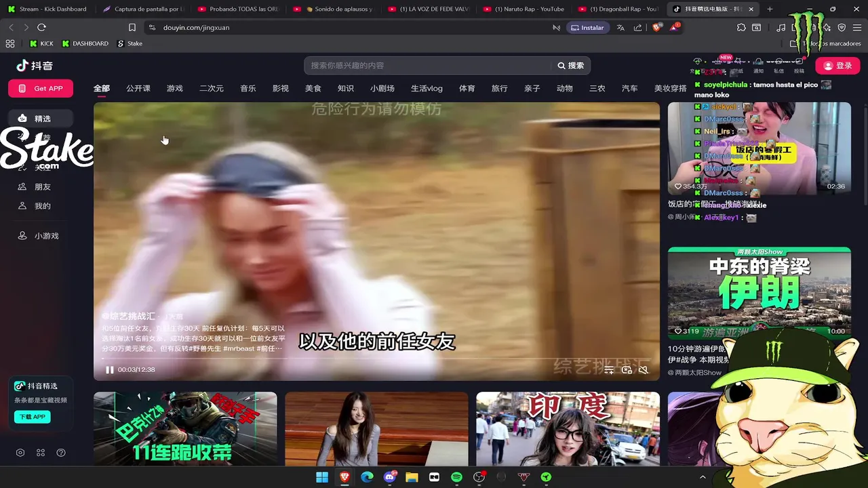Open the browser extensions puzzle icon
Screen dimensions: 868x488
coord(741,28)
